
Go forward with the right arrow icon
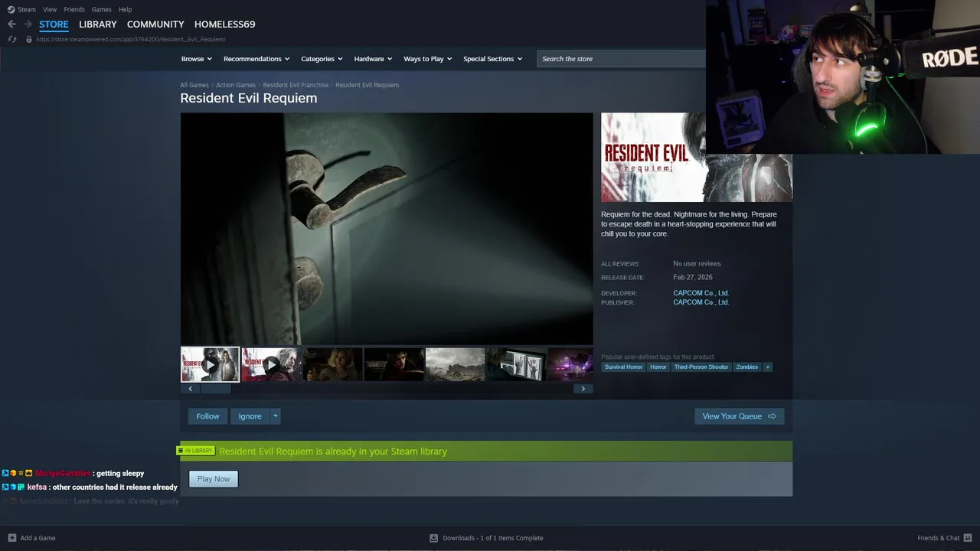click(28, 24)
